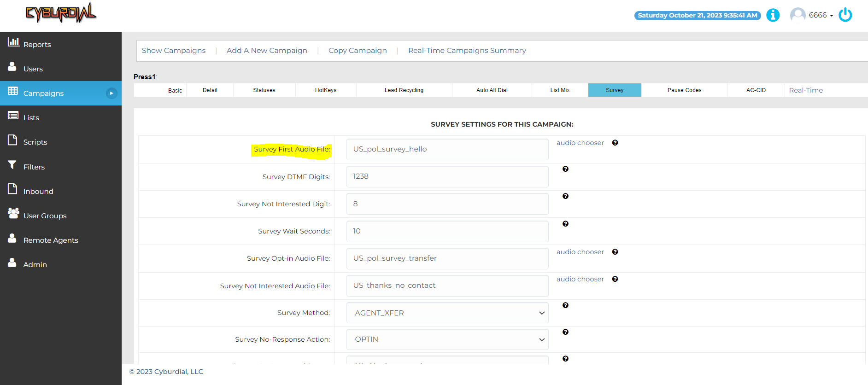Switch to the Pause Codes tab

coord(685,90)
